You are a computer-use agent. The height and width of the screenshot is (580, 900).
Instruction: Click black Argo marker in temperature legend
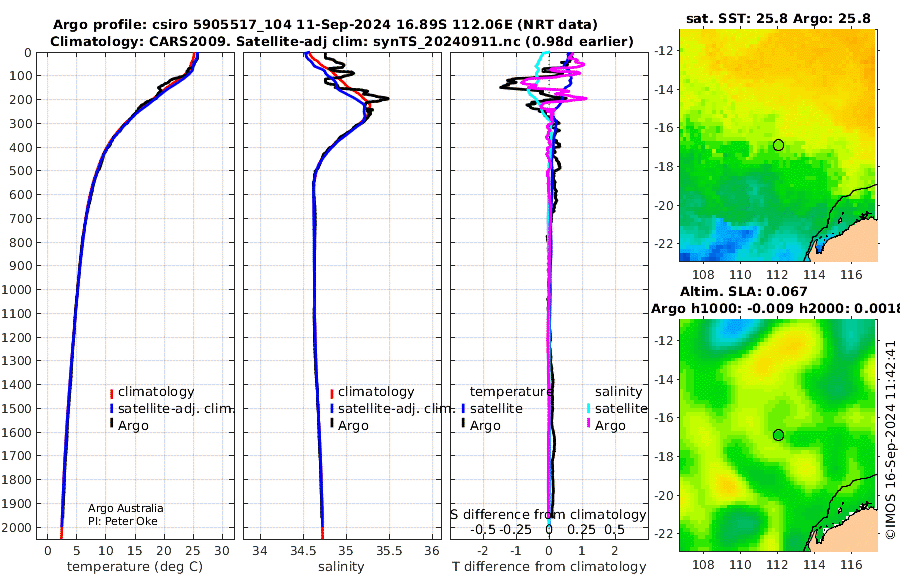tap(111, 424)
